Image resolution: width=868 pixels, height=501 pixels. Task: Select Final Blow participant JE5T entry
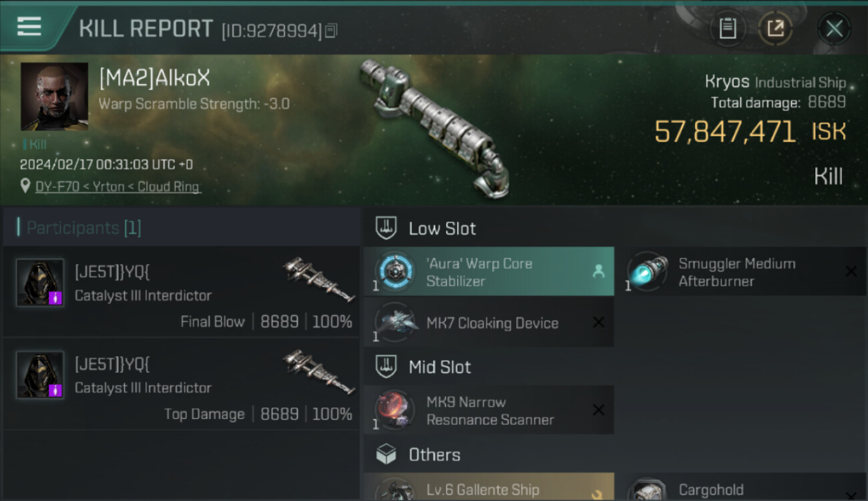coord(181,291)
